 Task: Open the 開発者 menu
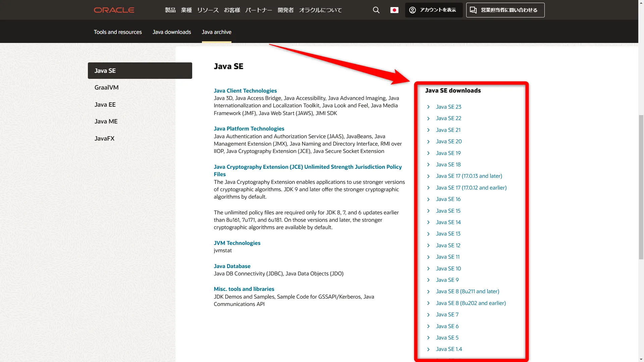click(285, 10)
